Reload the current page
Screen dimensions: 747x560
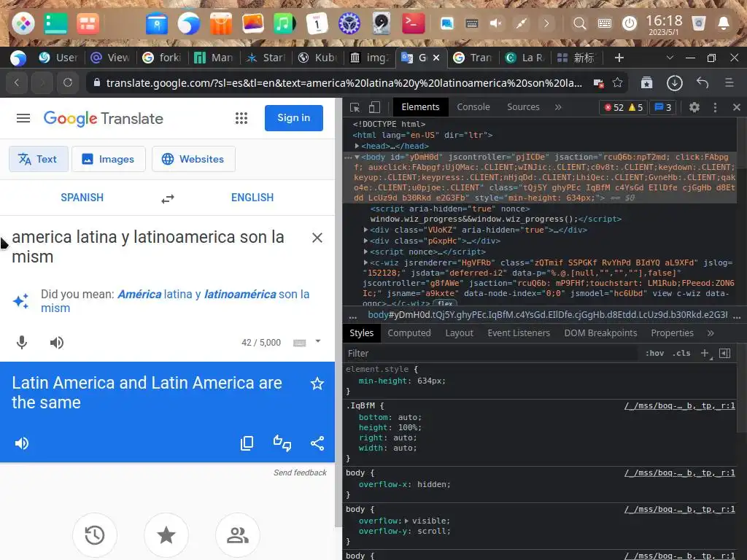[68, 82]
